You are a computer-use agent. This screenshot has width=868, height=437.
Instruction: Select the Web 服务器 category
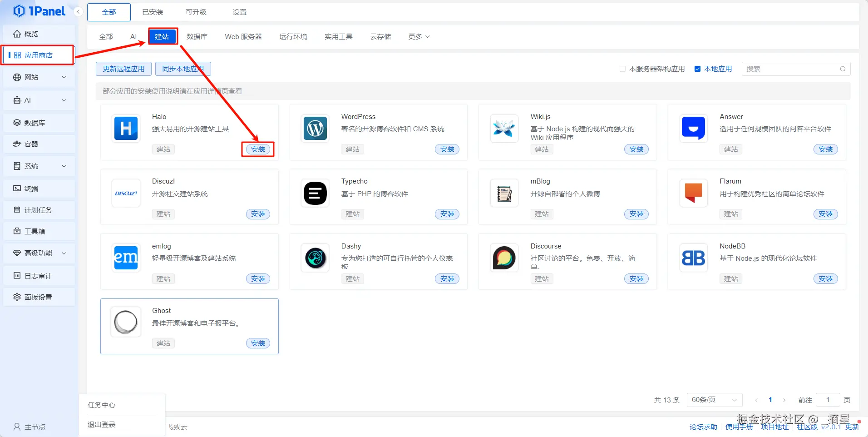coord(243,36)
